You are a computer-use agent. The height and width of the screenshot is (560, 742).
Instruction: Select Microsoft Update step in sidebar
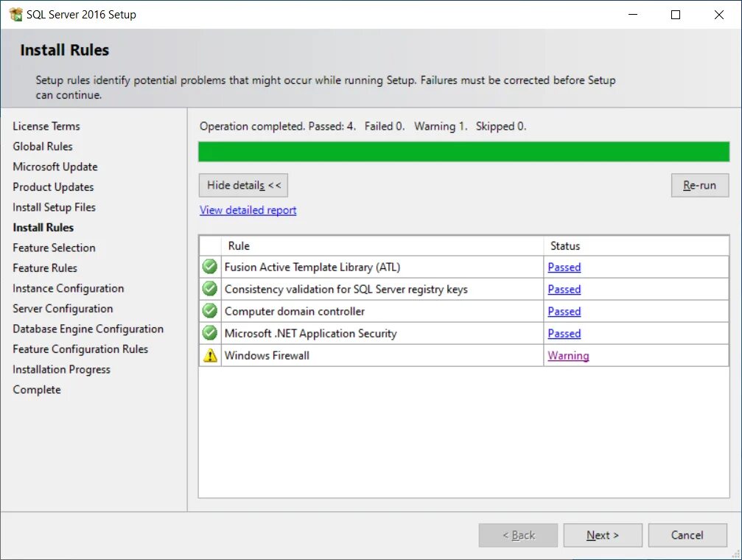(55, 167)
